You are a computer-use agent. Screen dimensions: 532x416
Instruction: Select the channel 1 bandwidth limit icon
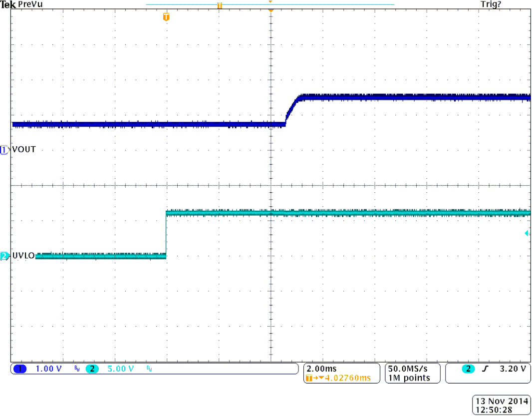pos(77,369)
